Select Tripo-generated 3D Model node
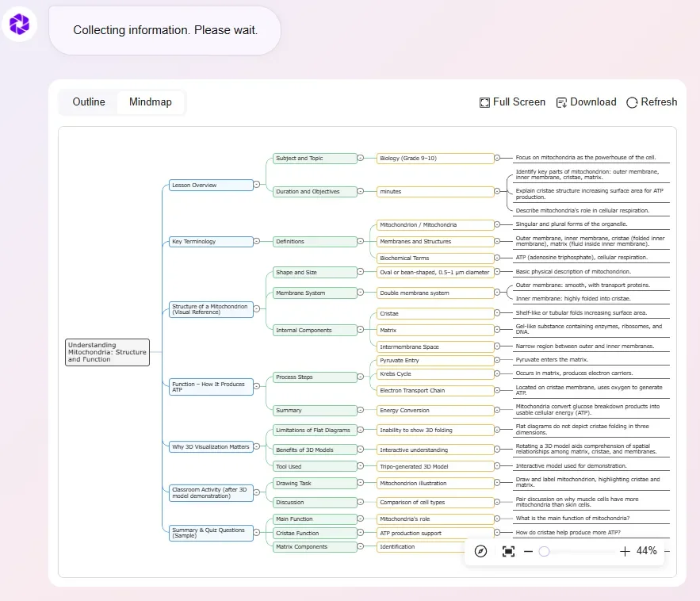This screenshot has height=601, width=700. [x=435, y=466]
